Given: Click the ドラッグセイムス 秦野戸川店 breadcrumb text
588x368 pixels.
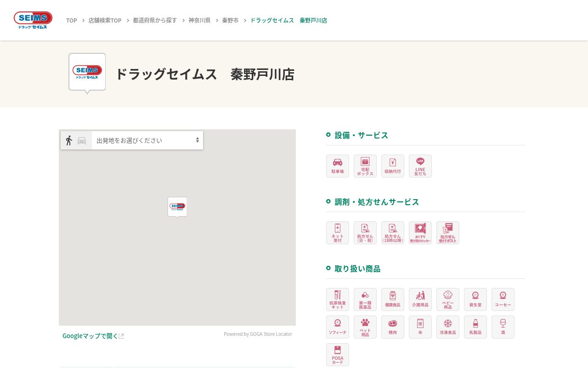Looking at the screenshot, I should pos(288,20).
